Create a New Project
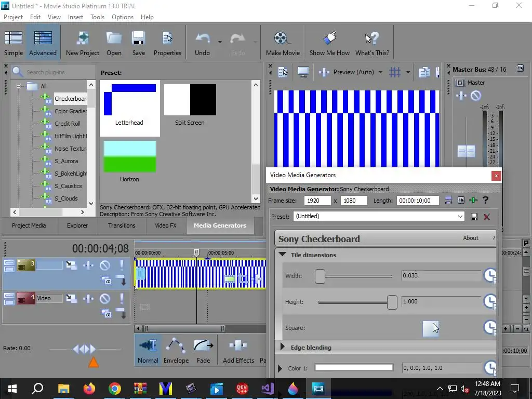 pos(83,43)
